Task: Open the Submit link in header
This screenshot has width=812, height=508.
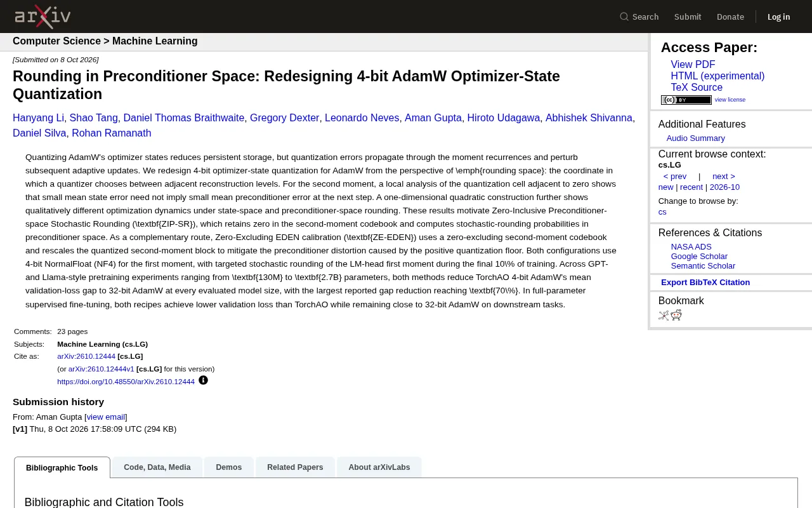Action: click(688, 17)
